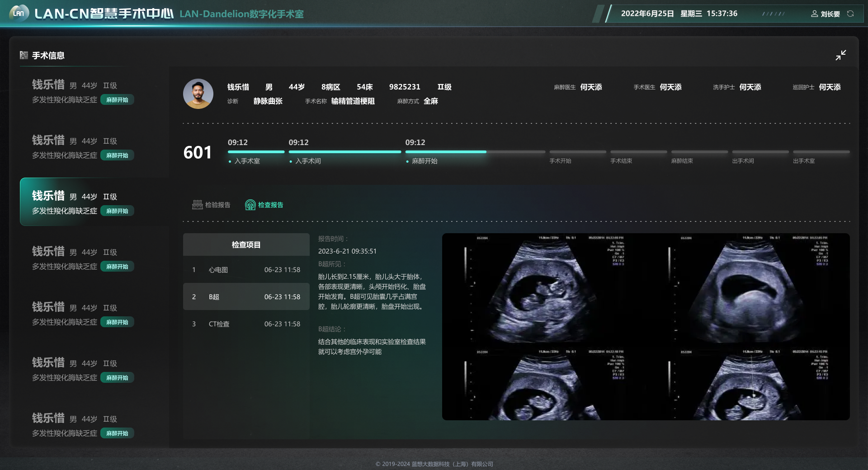Image resolution: width=868 pixels, height=470 pixels.
Task: Click the 静脉曲张 diagnosis text
Action: tap(268, 101)
